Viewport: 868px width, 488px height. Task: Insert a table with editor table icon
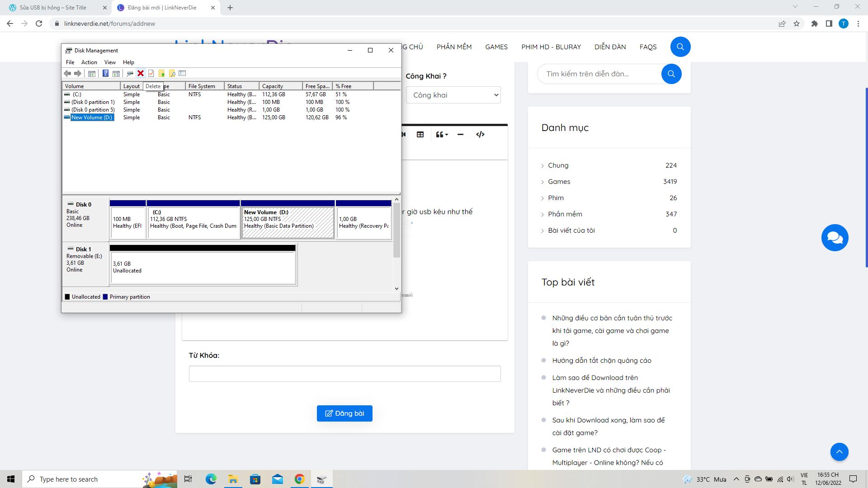coord(420,134)
